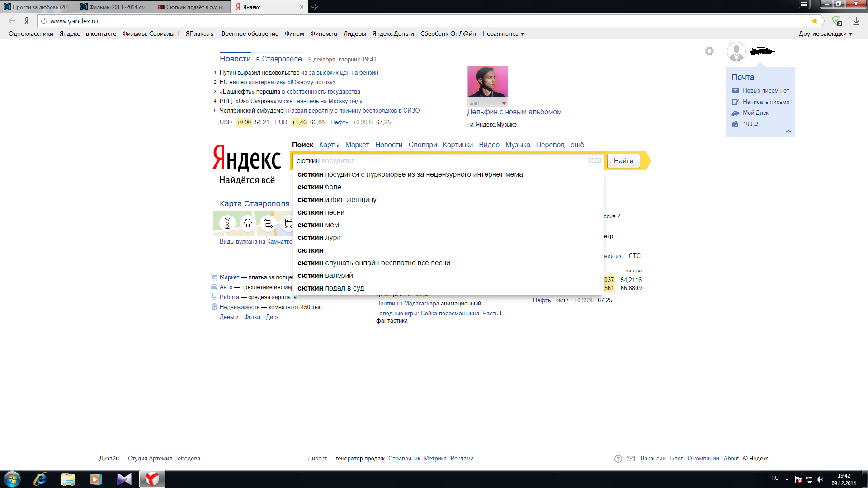The image size is (868, 488).
Task: Click the footer feedback envelope icon
Action: point(631,459)
